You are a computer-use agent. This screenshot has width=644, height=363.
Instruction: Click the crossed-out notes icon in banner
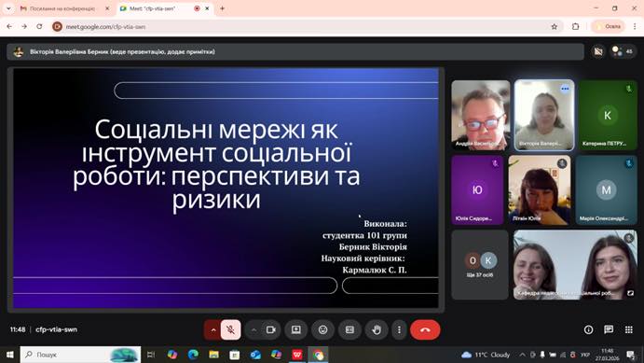(x=598, y=51)
